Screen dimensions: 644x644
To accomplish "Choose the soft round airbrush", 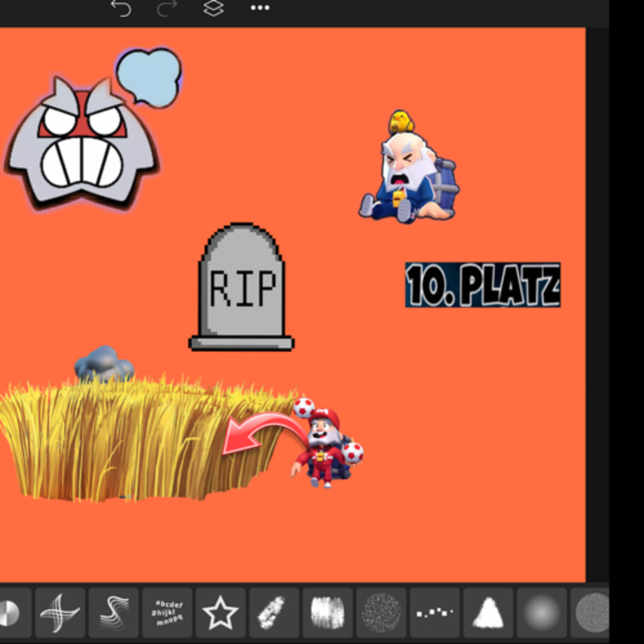I will (542, 613).
